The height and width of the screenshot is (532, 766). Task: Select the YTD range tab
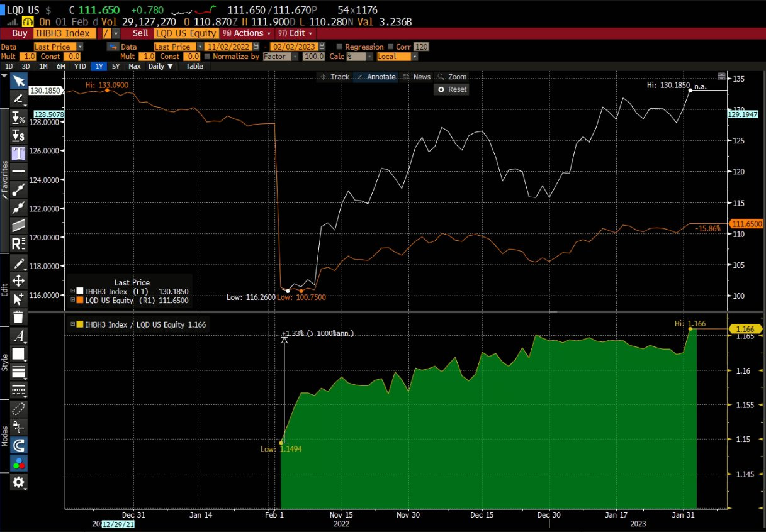coord(80,66)
